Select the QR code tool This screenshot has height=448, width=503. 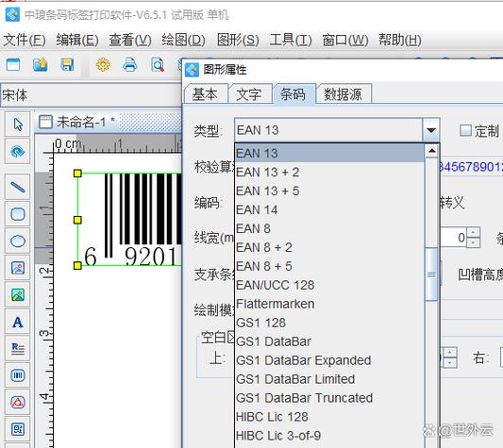click(x=18, y=429)
